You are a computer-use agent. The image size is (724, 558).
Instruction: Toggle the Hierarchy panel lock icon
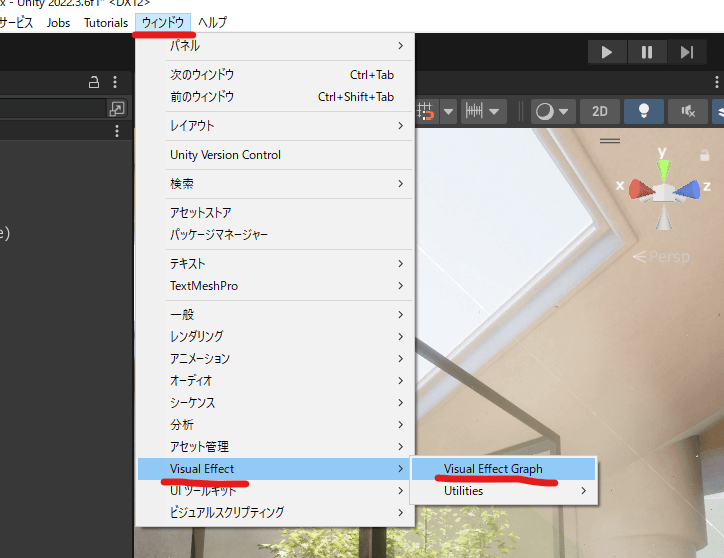95,82
